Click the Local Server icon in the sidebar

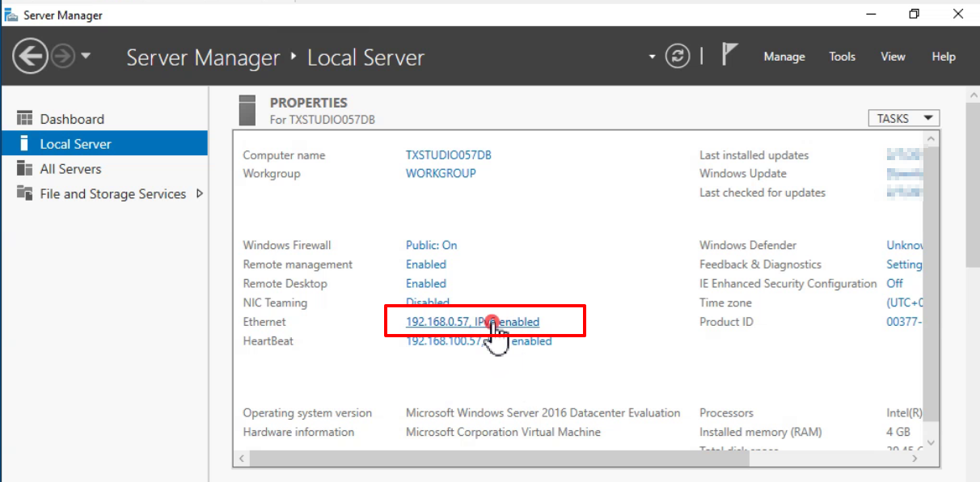tap(24, 144)
